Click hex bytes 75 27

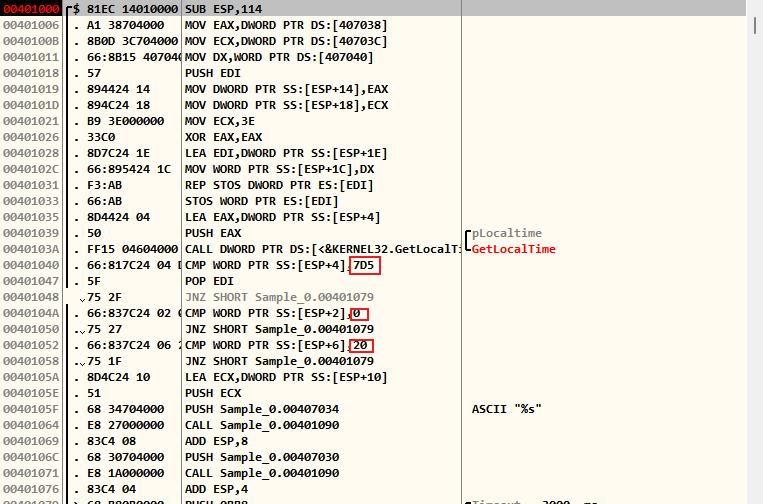click(x=104, y=330)
